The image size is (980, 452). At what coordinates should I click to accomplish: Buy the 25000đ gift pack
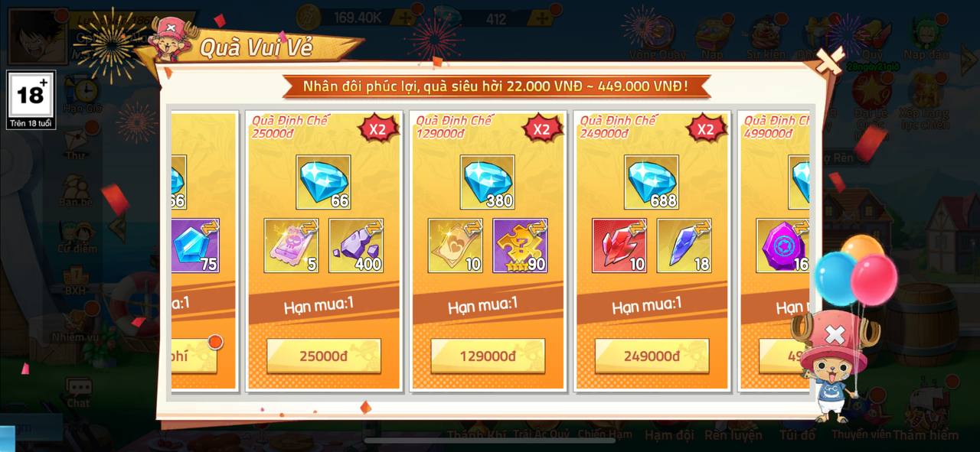324,356
